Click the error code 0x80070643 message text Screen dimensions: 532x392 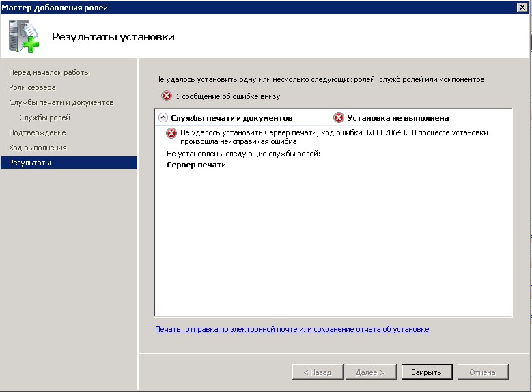tap(334, 137)
